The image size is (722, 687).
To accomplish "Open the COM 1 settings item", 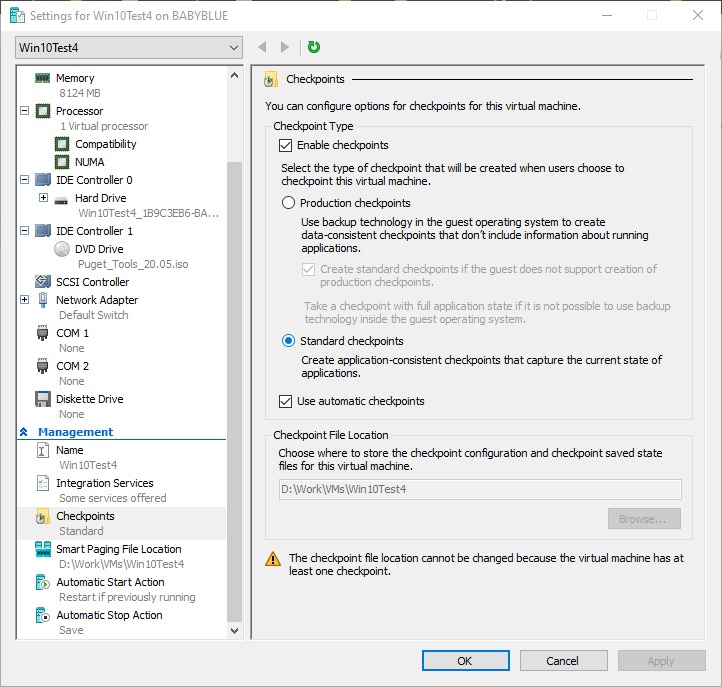I will pos(72,333).
